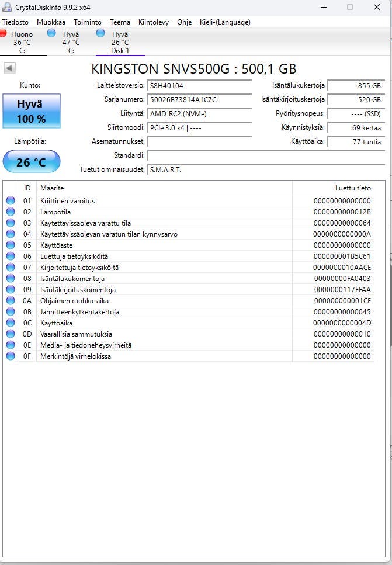Click the Tuetut ominaisuudet field S.M.A.R.T.
This screenshot has height=565, width=392.
(266, 169)
